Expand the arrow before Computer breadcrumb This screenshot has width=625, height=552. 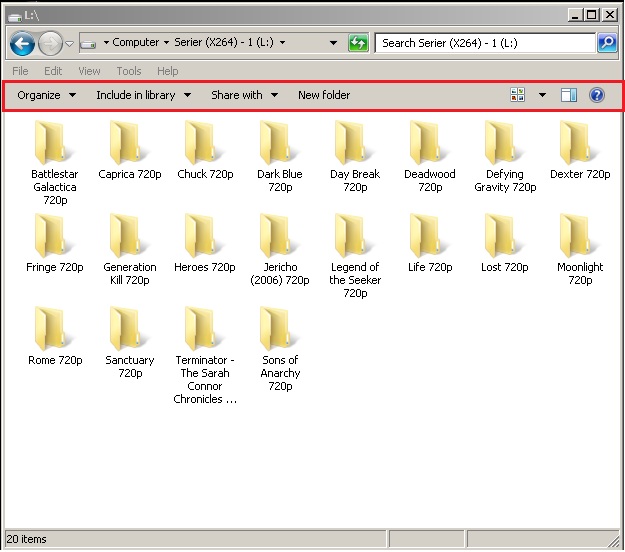click(x=106, y=42)
